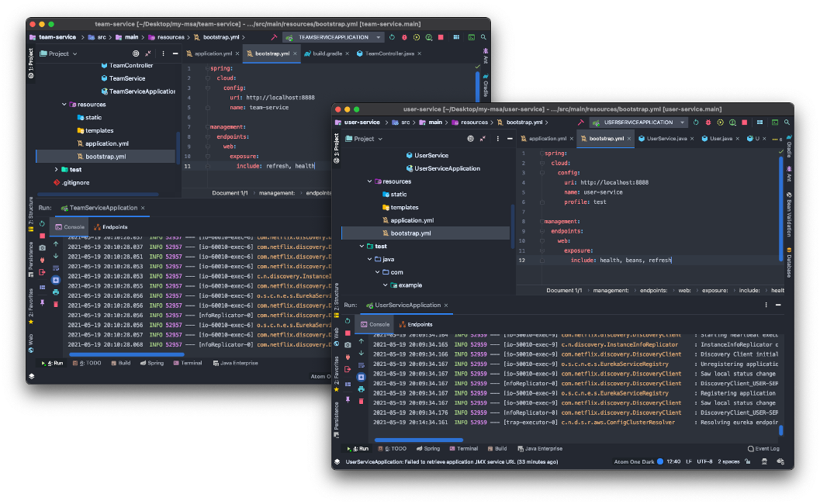Click the profiler icon in user-service toolbar
The width and height of the screenshot is (820, 504).
coord(732,123)
